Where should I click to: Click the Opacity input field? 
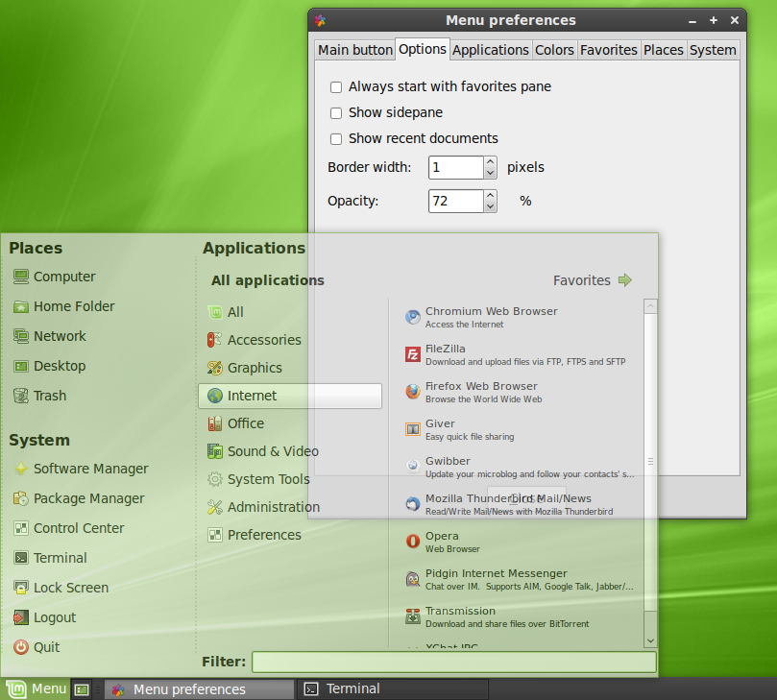[x=456, y=201]
